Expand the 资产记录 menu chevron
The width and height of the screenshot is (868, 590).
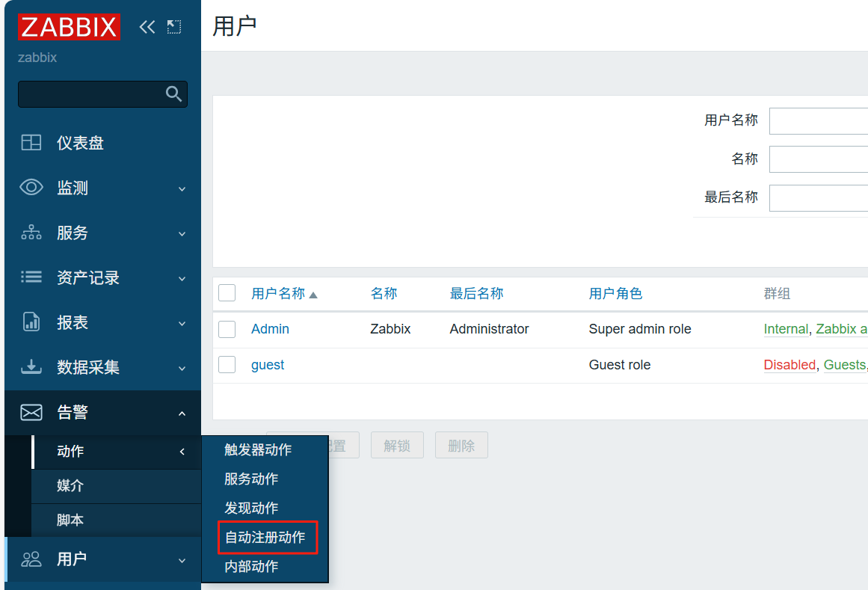pos(182,278)
